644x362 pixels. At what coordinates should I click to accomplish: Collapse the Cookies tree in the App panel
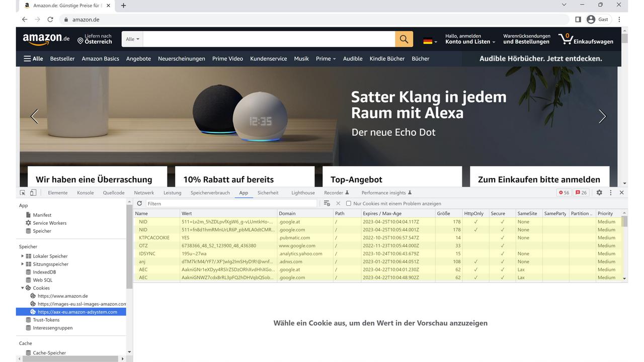22,288
